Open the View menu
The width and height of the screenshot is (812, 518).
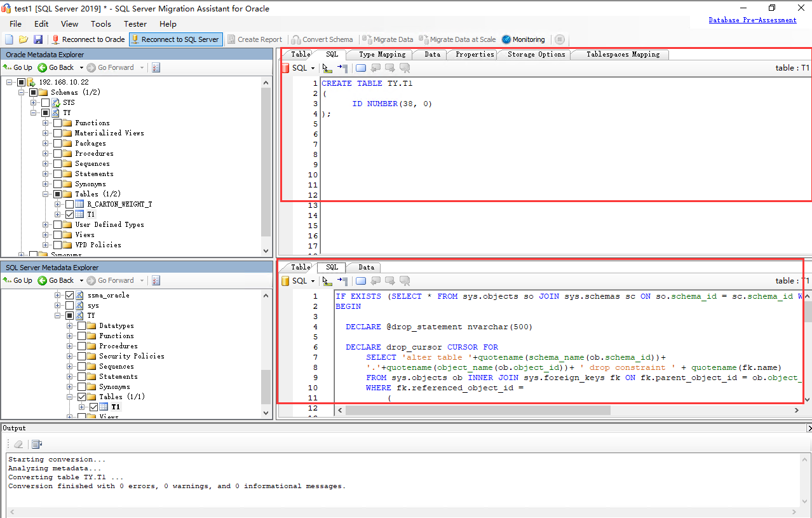tap(70, 24)
